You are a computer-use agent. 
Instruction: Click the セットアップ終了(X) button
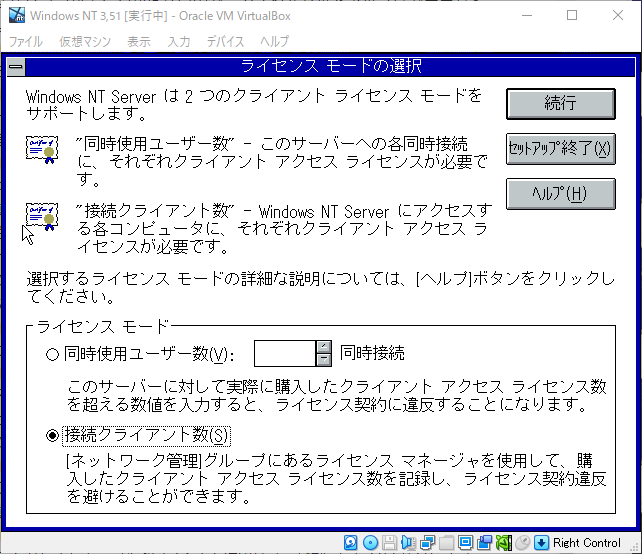(561, 149)
